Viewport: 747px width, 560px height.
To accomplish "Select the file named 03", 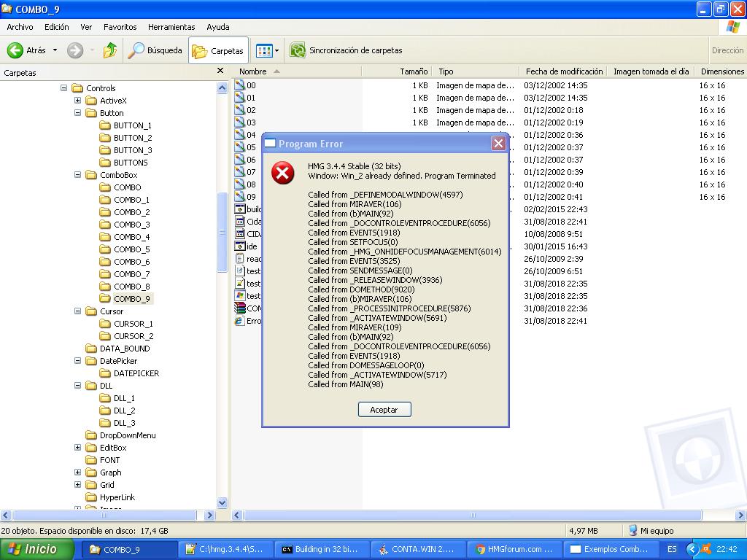I will [x=251, y=122].
